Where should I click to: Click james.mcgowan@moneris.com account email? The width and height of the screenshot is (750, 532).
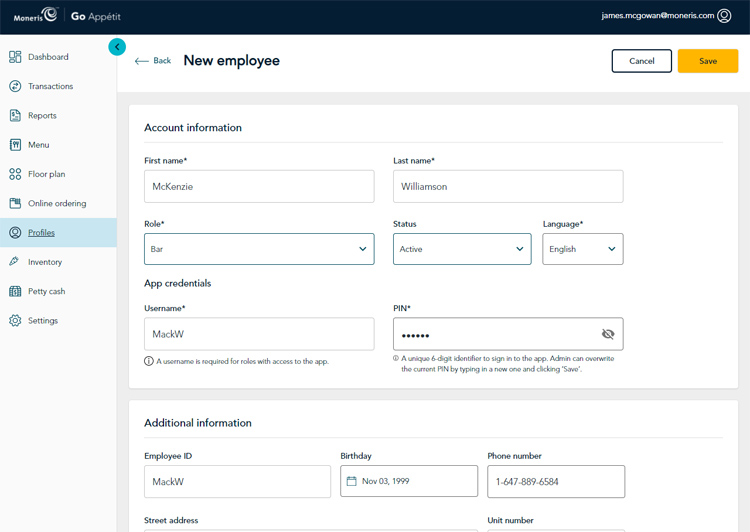click(x=658, y=16)
